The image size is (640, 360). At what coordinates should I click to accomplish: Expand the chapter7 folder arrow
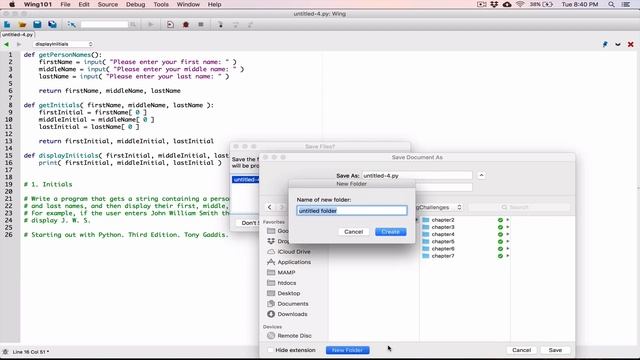coord(508,256)
